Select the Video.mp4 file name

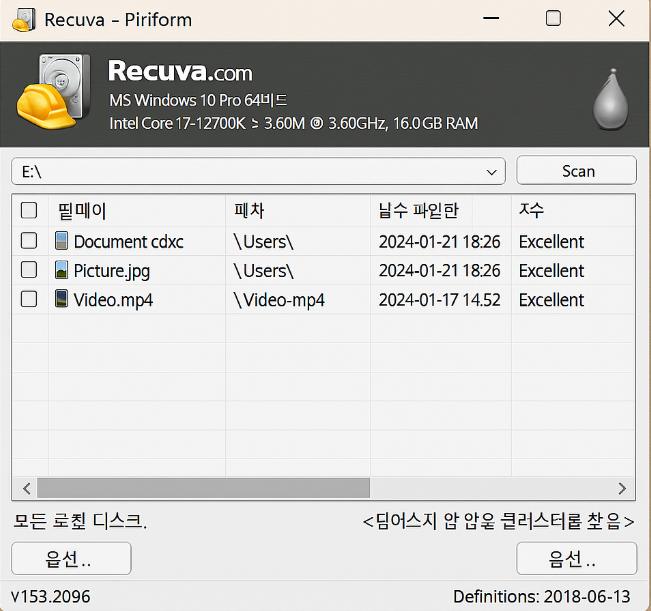pos(113,300)
